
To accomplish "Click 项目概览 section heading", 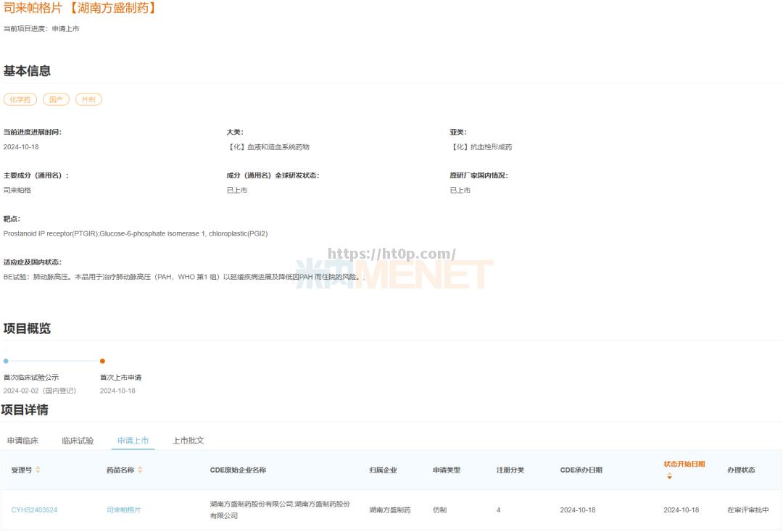I will coord(27,328).
